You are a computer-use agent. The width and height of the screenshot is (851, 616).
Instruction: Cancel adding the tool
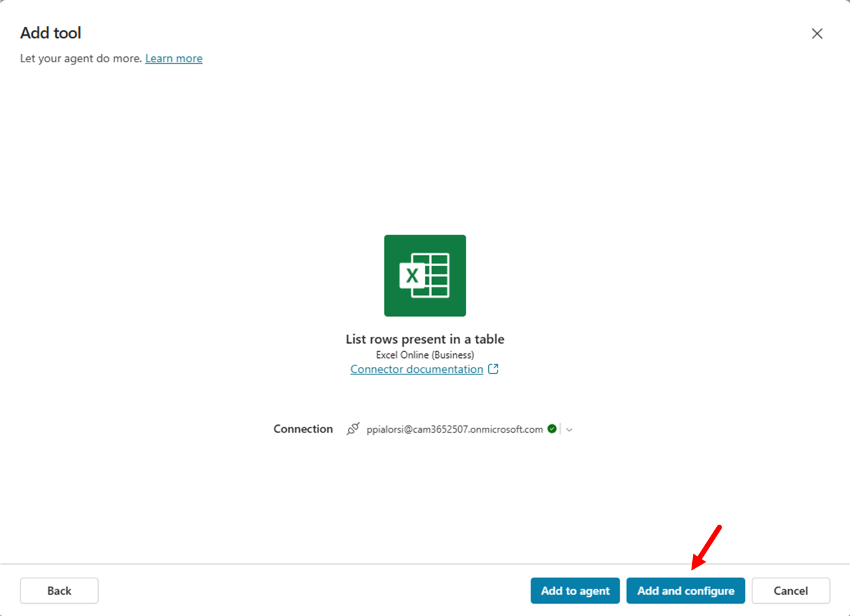pos(791,591)
